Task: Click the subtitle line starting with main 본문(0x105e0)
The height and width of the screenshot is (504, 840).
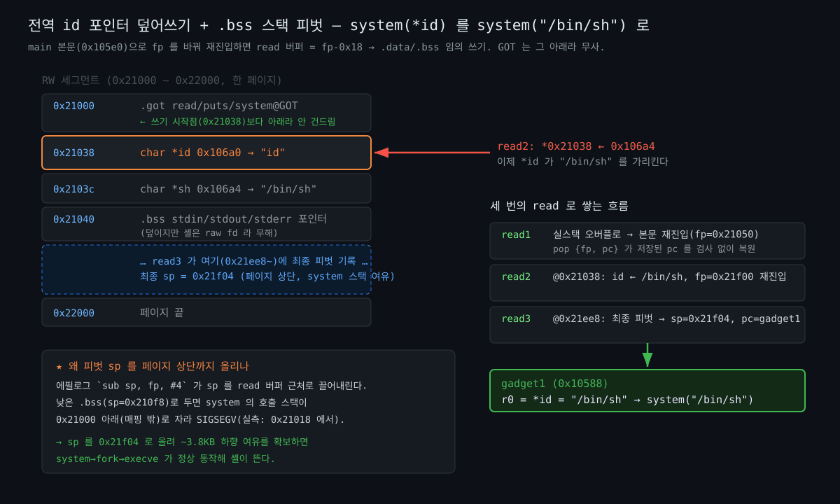Action: pyautogui.click(x=316, y=47)
